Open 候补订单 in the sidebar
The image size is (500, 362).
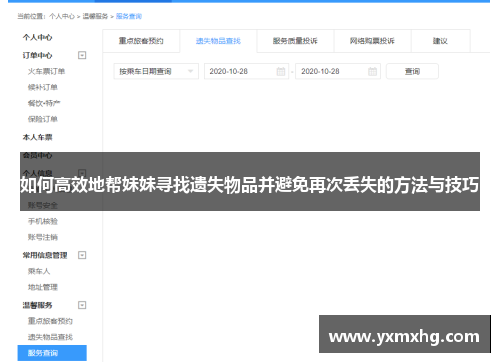pos(43,87)
